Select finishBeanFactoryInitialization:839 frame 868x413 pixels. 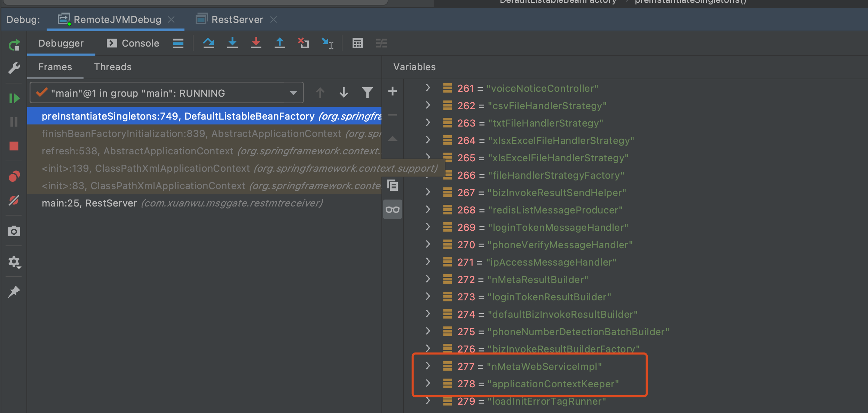pos(204,133)
